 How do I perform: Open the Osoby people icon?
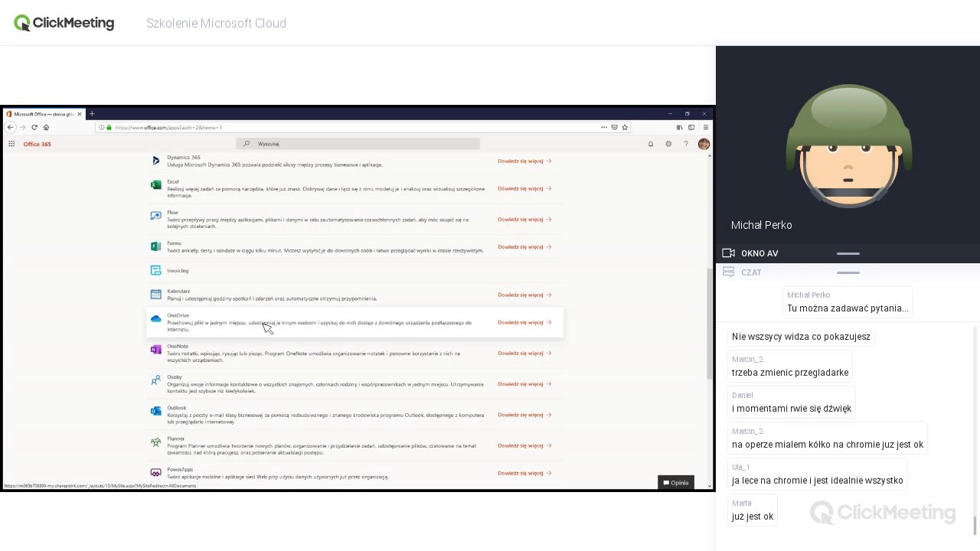click(156, 380)
